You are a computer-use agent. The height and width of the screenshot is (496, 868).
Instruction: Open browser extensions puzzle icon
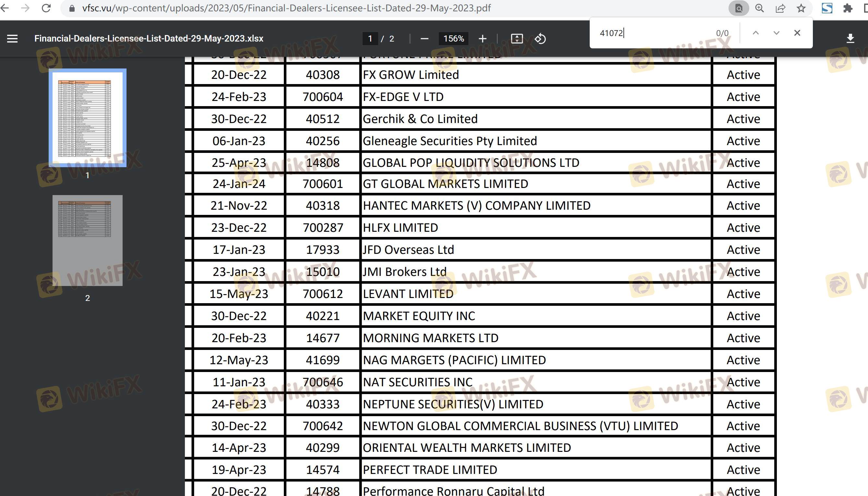coord(848,8)
